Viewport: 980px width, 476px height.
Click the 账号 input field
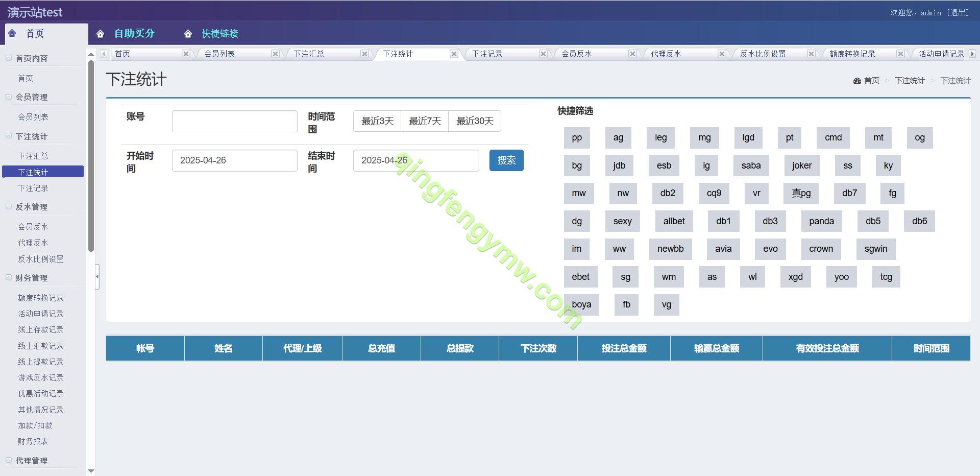tap(234, 122)
